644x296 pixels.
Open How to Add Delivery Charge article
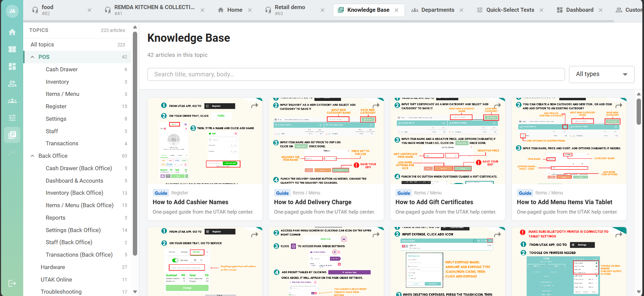tap(313, 202)
